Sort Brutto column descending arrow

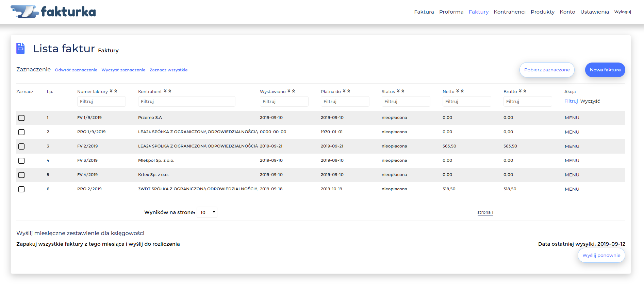tap(520, 91)
